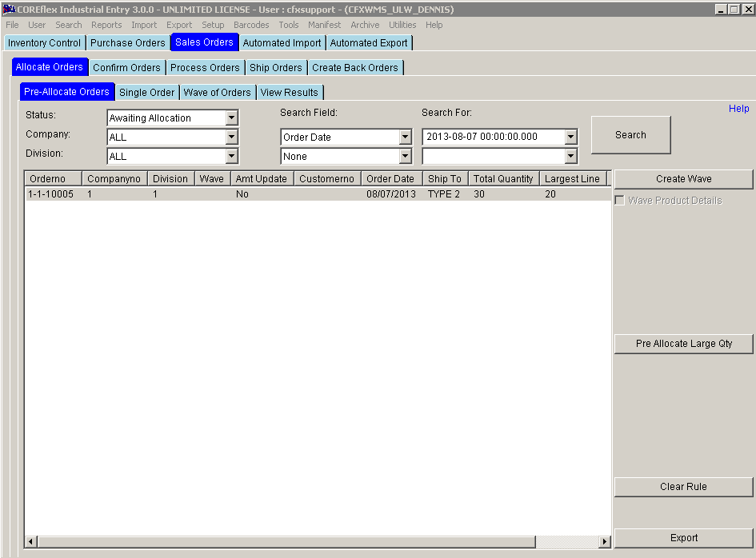The width and height of the screenshot is (756, 558).
Task: Open the File menu
Action: pyautogui.click(x=12, y=25)
